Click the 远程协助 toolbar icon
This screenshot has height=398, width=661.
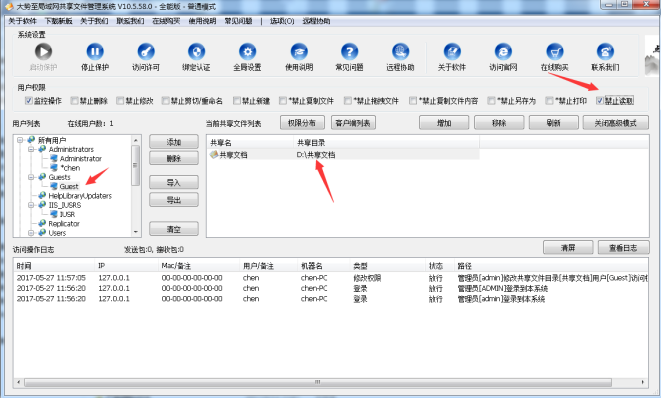[x=400, y=51]
